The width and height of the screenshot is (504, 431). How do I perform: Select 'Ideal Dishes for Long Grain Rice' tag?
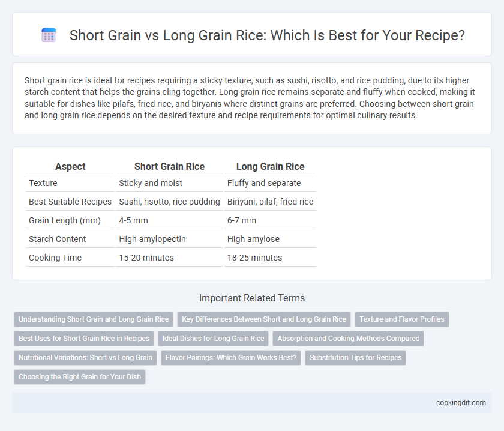click(213, 339)
